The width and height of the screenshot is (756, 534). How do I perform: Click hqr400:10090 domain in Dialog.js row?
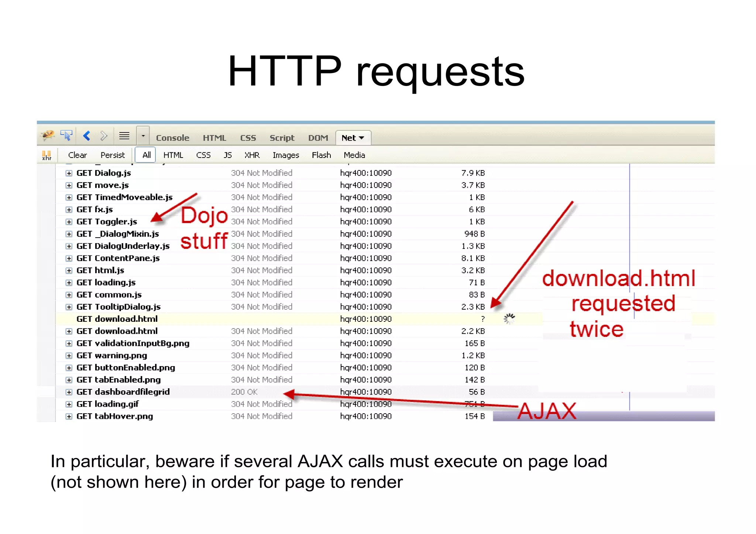[x=366, y=173]
